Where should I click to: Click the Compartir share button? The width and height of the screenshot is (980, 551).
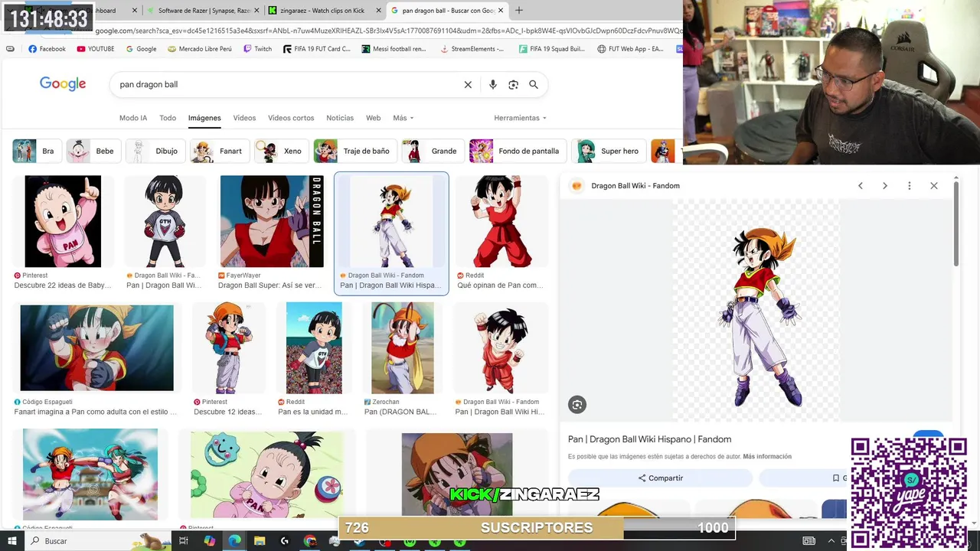[x=660, y=478]
